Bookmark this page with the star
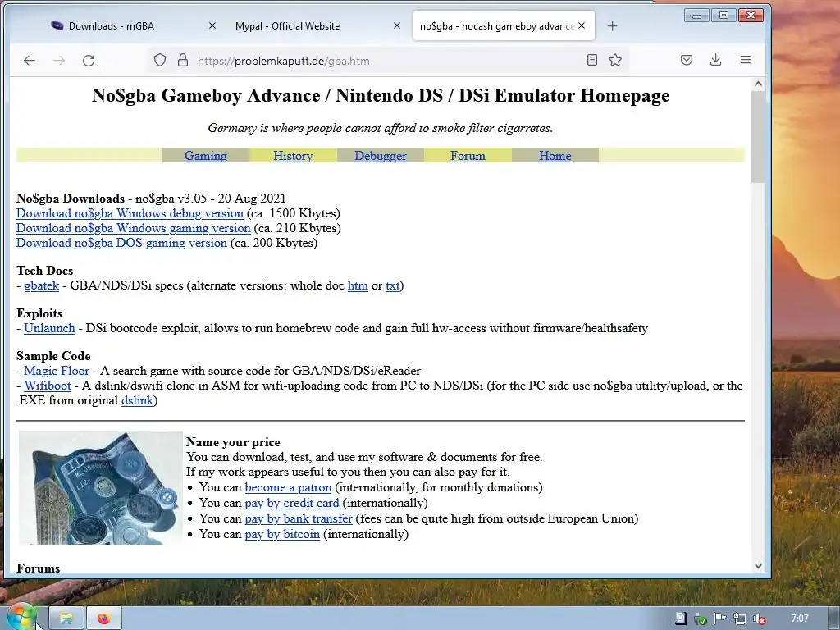Image resolution: width=840 pixels, height=630 pixels. coord(615,60)
